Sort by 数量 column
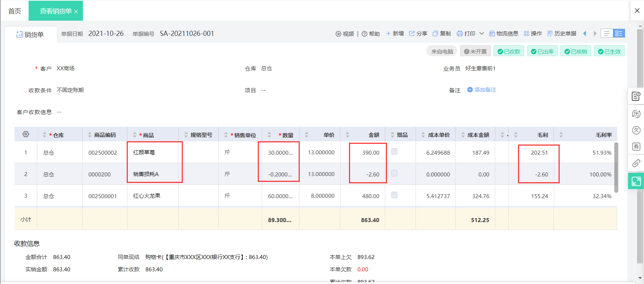Screen dimensions: 644x284 pos(269,135)
